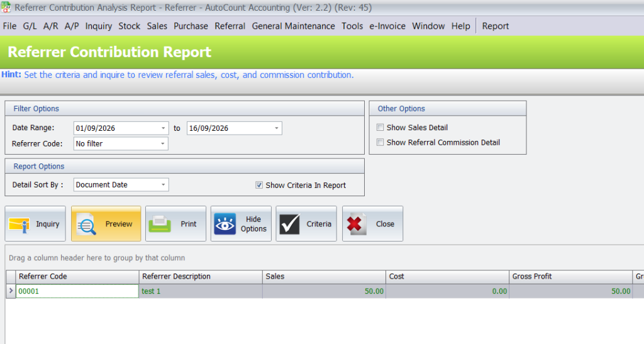Click the red X Close icon
The height and width of the screenshot is (344, 644).
coord(356,224)
